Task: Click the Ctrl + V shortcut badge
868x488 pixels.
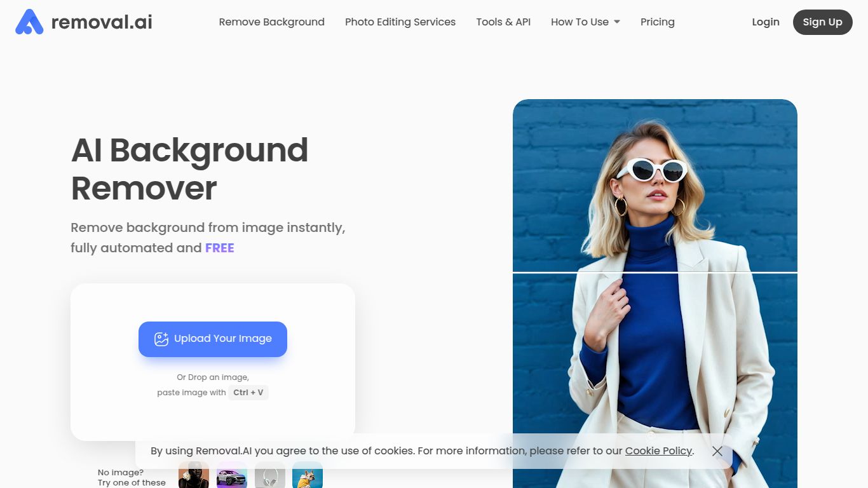Action: [x=248, y=392]
